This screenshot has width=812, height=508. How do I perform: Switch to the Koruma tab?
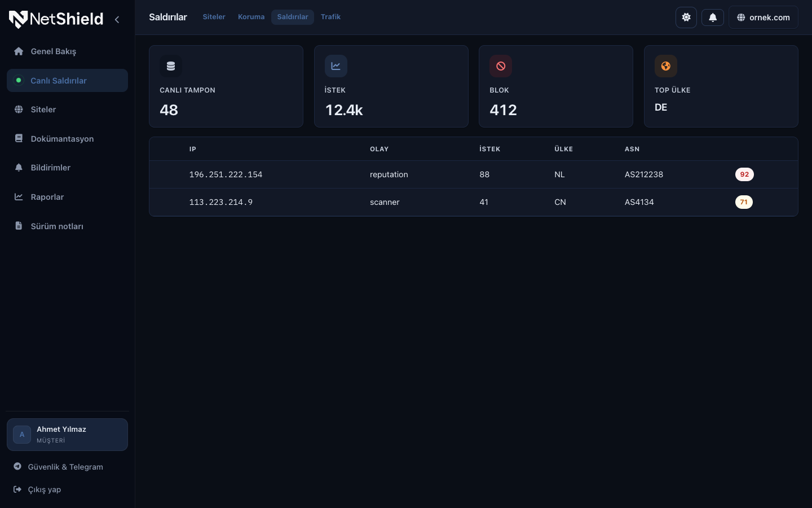[x=251, y=17]
